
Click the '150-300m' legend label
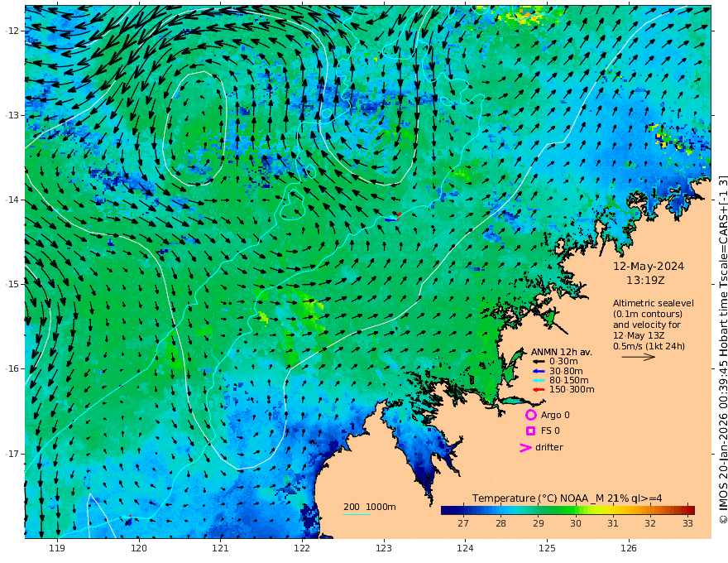pyautogui.click(x=572, y=390)
